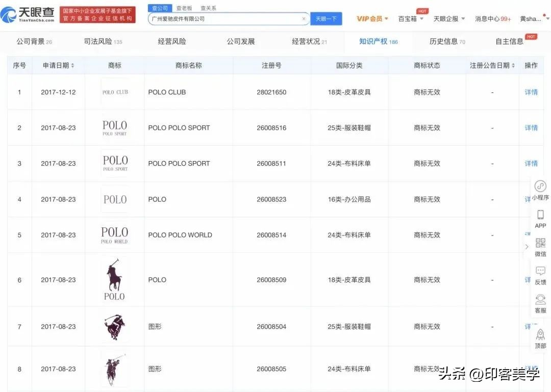Collapse the right sidebar using the chevron arrow
The width and height of the screenshot is (551, 392).
[527, 246]
